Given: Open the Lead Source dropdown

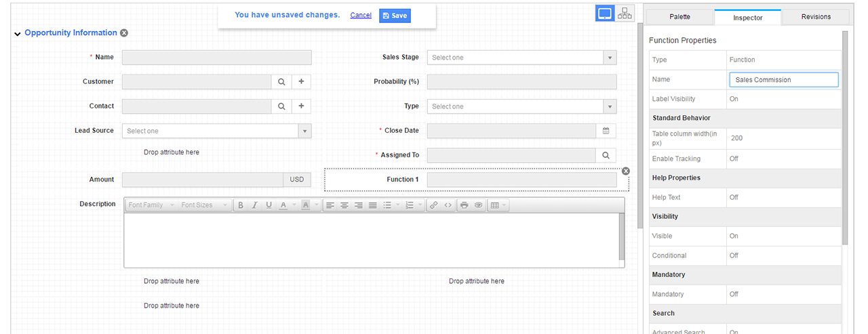Looking at the screenshot, I should pos(304,131).
